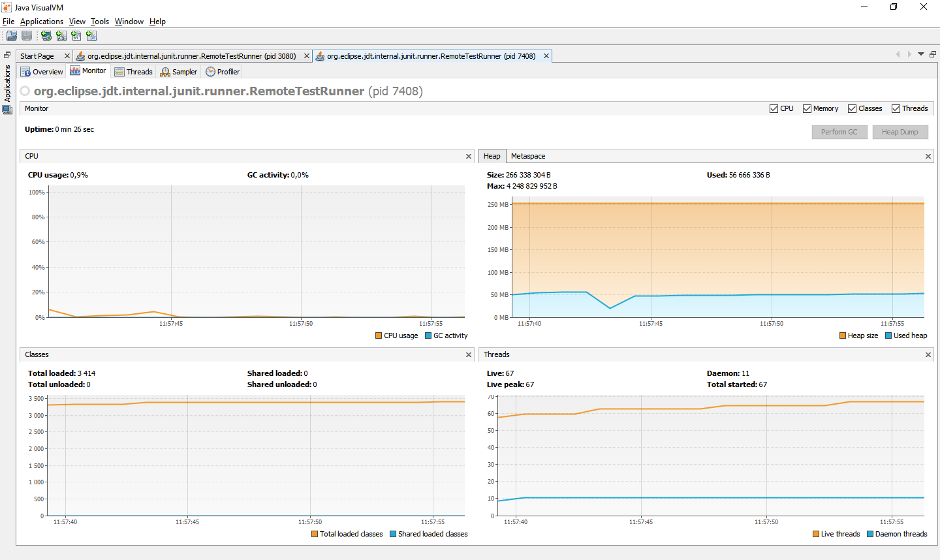940x560 pixels.
Task: Uncheck the Memory checkbox
Action: (807, 109)
